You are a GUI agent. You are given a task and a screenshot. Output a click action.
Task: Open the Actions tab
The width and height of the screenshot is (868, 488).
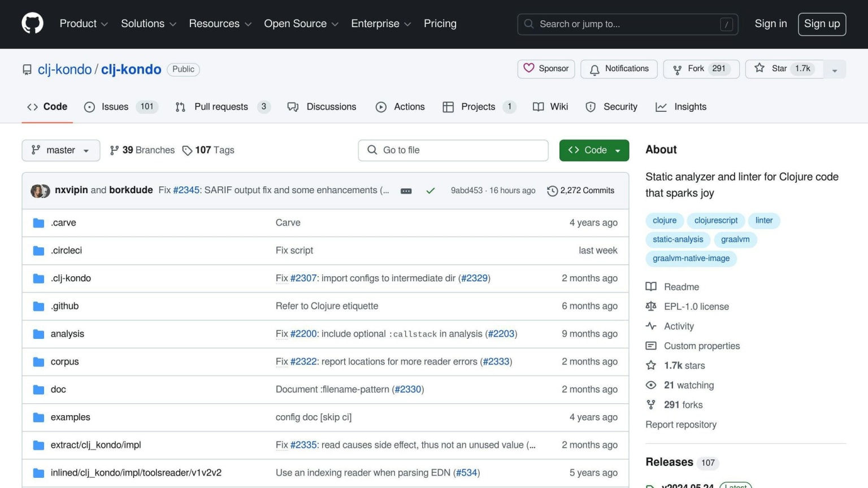(x=400, y=107)
